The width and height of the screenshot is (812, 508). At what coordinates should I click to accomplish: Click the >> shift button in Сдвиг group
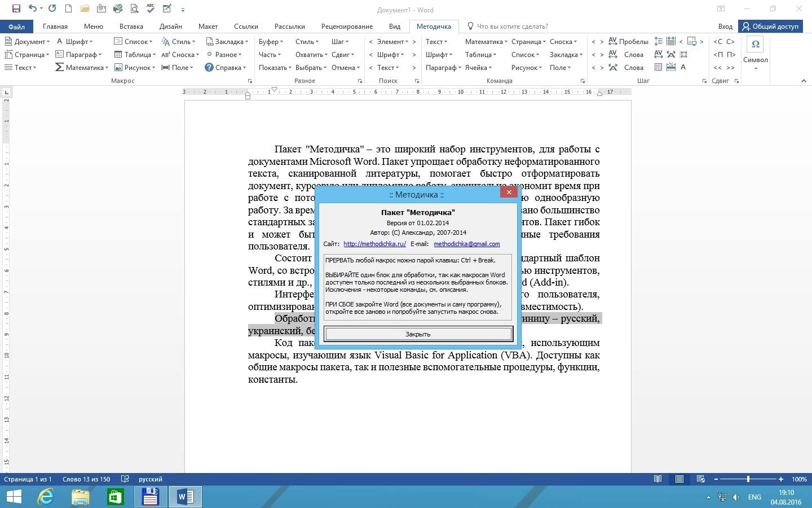pos(731,67)
